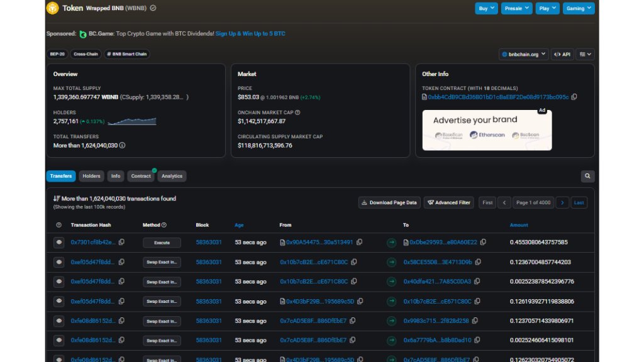Click the Age column header

[x=239, y=225]
